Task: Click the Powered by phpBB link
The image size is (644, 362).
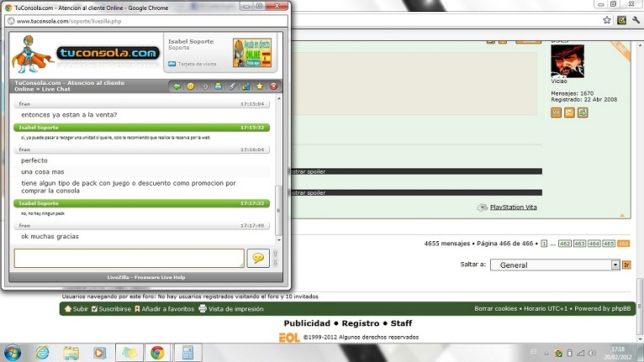Action: pyautogui.click(x=603, y=308)
